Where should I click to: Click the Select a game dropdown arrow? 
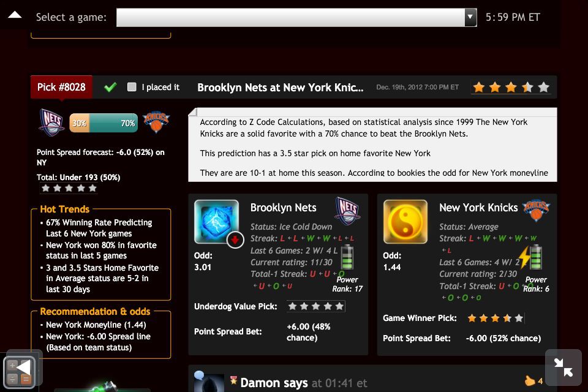click(470, 17)
